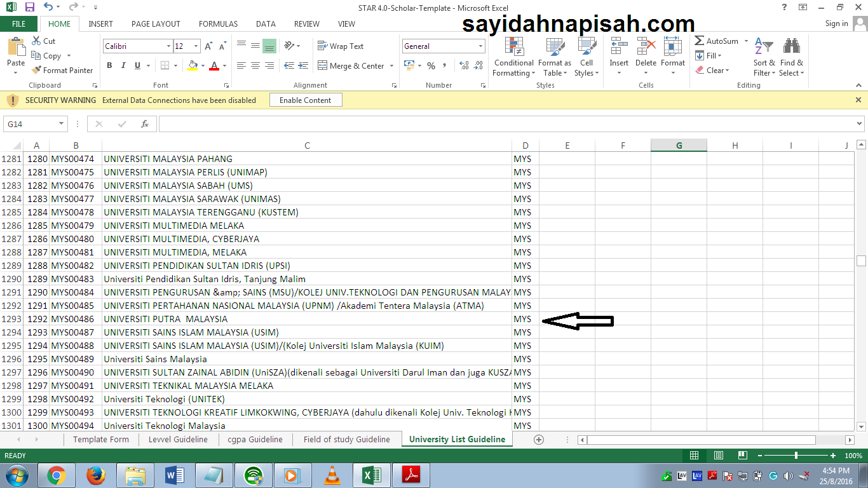This screenshot has width=868, height=488.
Task: Align text to the left
Action: point(241,65)
